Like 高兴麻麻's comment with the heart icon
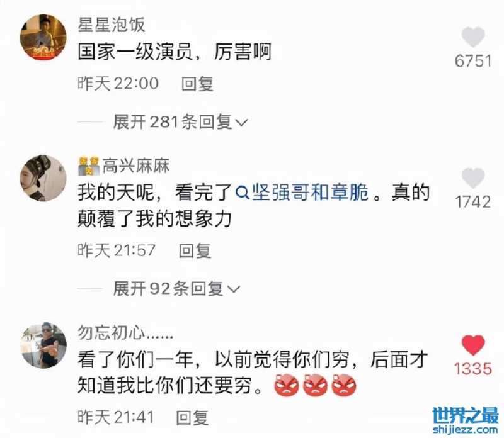 [x=473, y=177]
